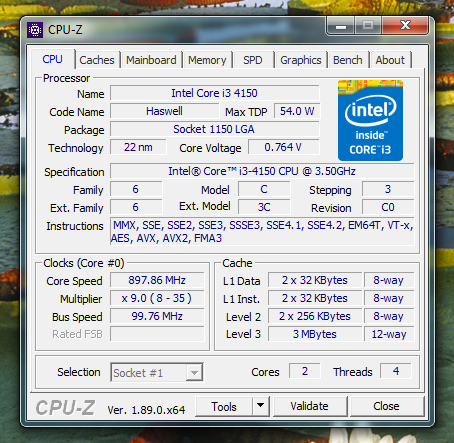The width and height of the screenshot is (454, 443).
Task: Click the Close button at bottom
Action: point(386,406)
